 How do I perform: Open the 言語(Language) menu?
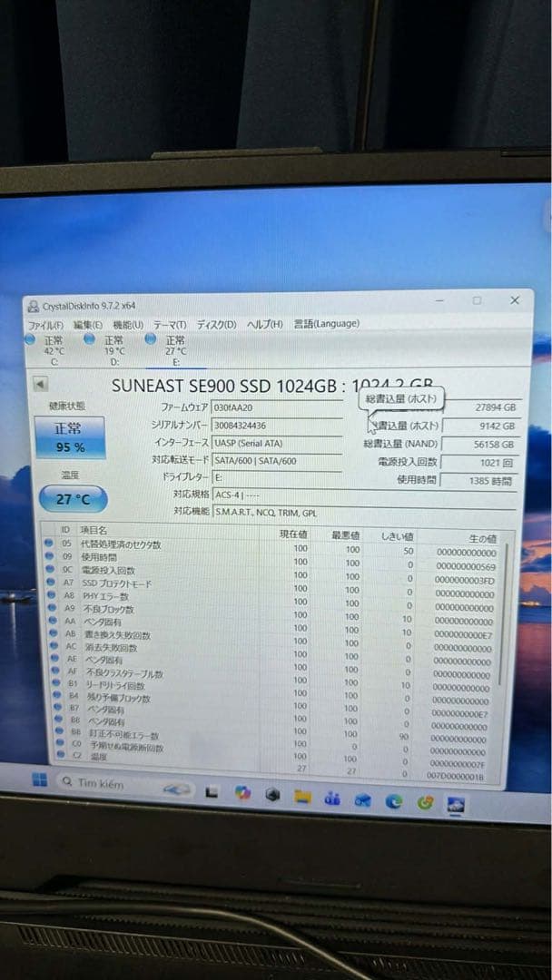tap(326, 323)
